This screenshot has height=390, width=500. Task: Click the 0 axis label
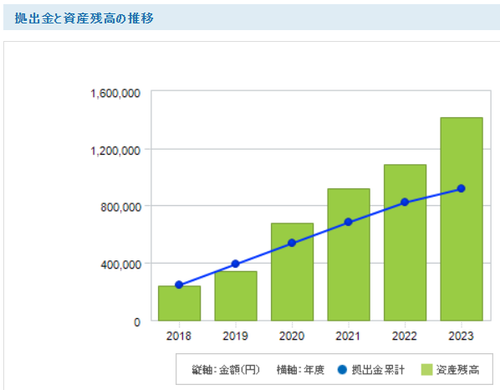pyautogui.click(x=137, y=322)
